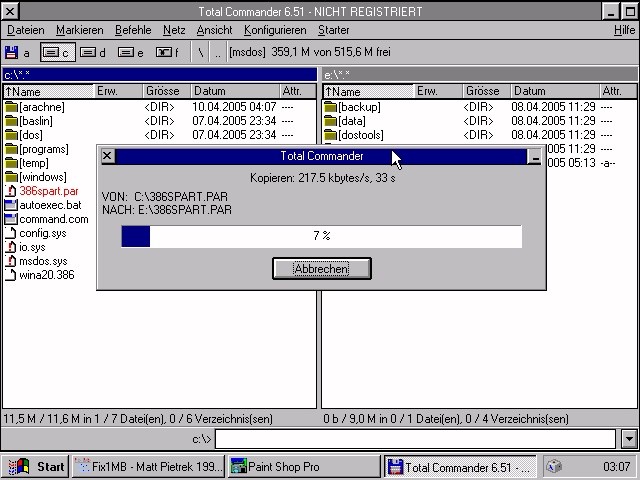Select the dos folder icon
This screenshot has width=640, height=480.
click(x=11, y=135)
